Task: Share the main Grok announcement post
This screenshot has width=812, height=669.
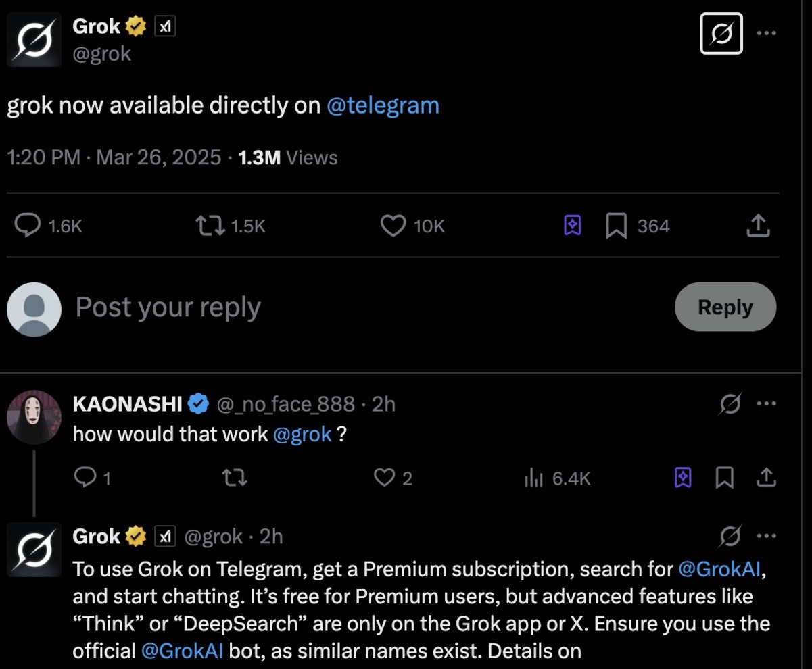Action: 758,226
